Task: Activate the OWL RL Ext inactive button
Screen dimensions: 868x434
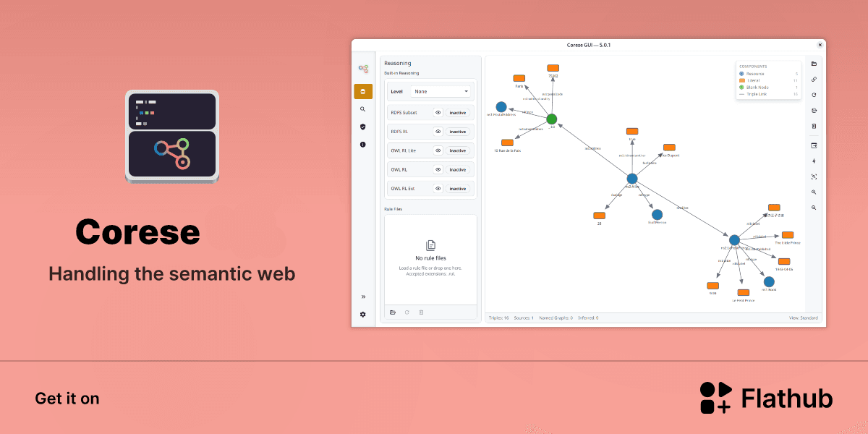Action: point(457,189)
